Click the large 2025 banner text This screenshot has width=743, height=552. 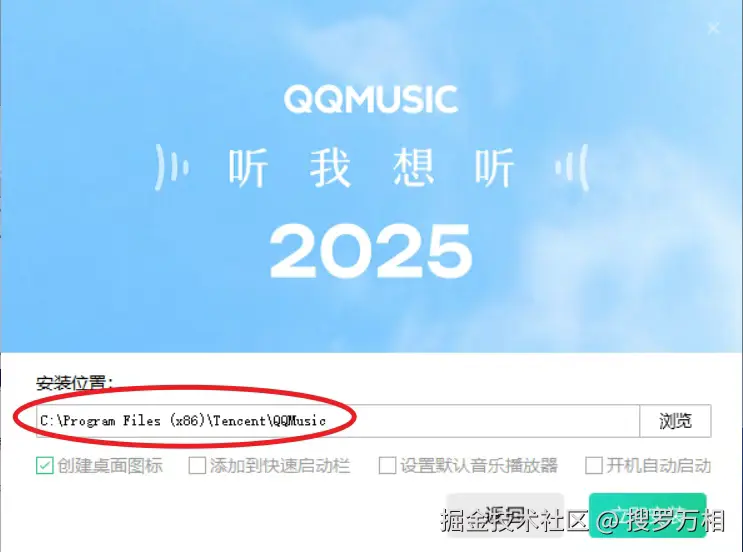371,251
